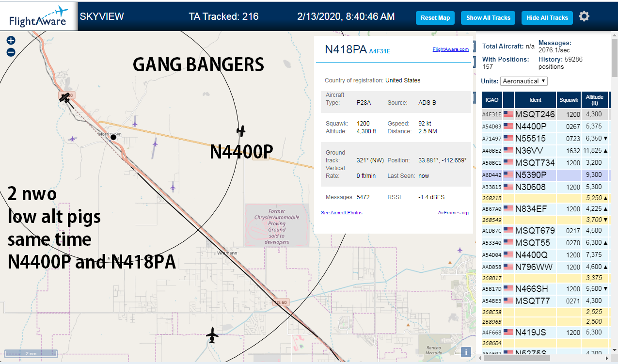Screen dimensions: 618x364
Task: Click the flag icon in the MSQT734 row
Action: 508,163
